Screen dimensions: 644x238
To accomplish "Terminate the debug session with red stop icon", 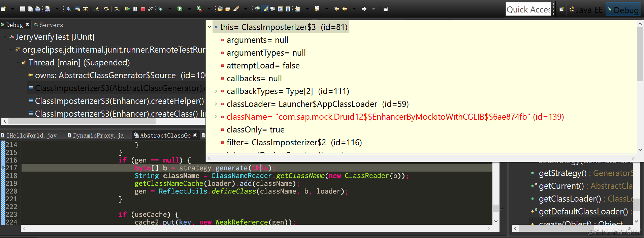I will [143, 9].
